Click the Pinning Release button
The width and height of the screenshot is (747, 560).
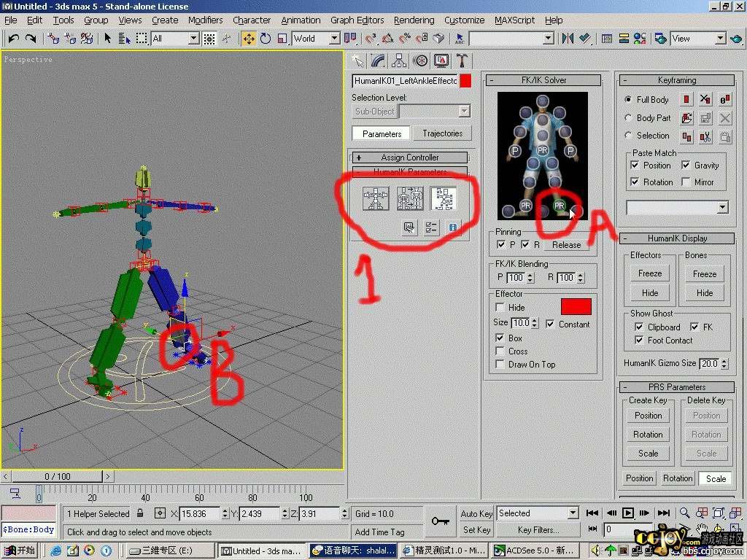click(x=566, y=245)
